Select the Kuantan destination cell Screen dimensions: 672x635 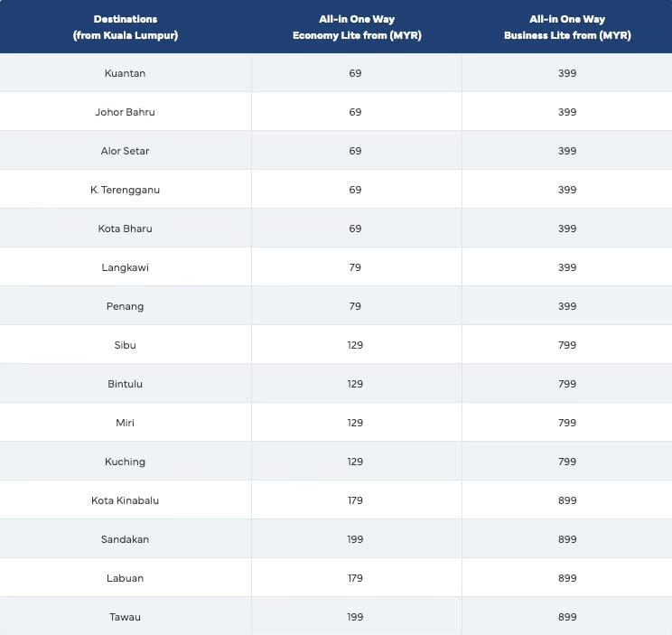click(126, 73)
